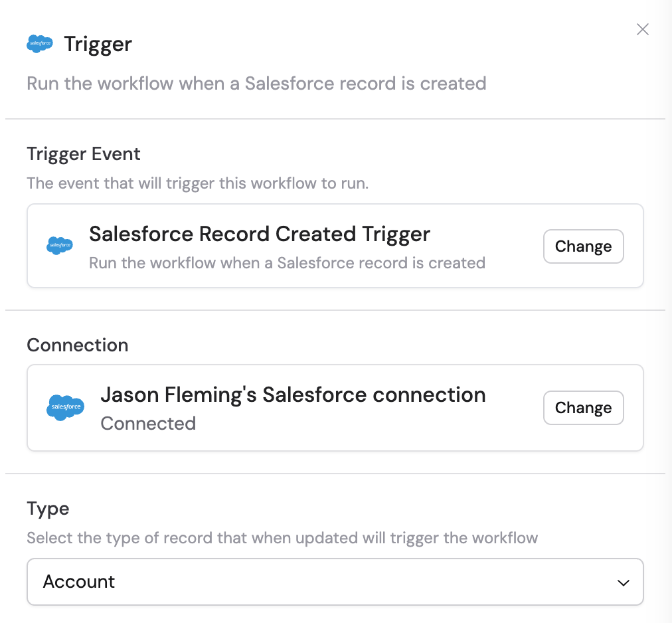
Task: Click the workflow run description under Trigger
Action: pyautogui.click(x=256, y=83)
